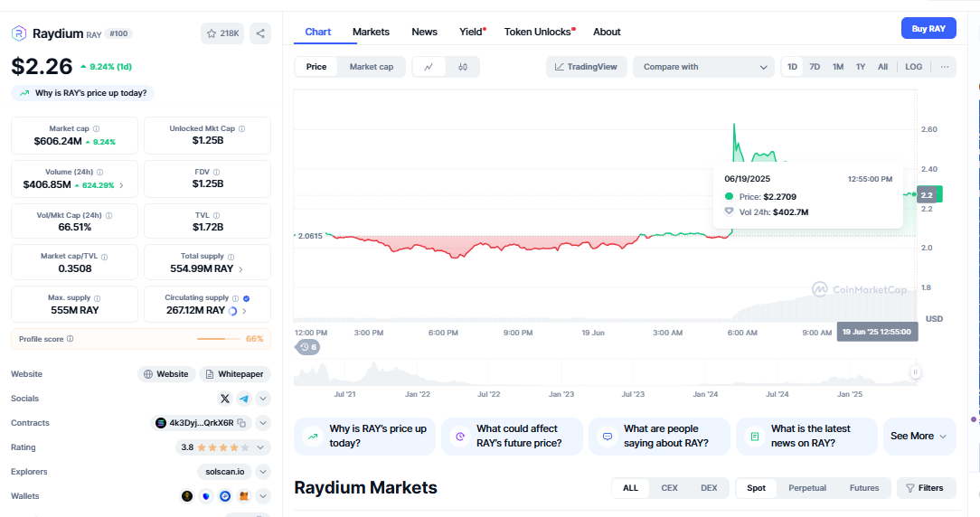Open Total supply info icon

231,257
